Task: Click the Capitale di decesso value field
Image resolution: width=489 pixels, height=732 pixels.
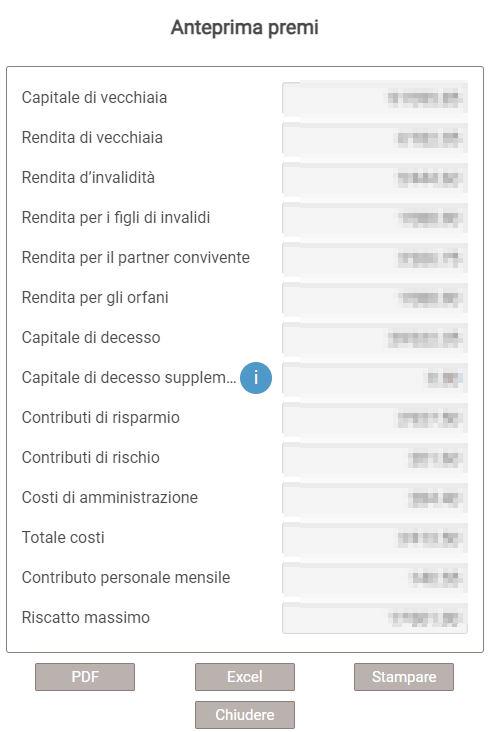Action: coord(375,338)
